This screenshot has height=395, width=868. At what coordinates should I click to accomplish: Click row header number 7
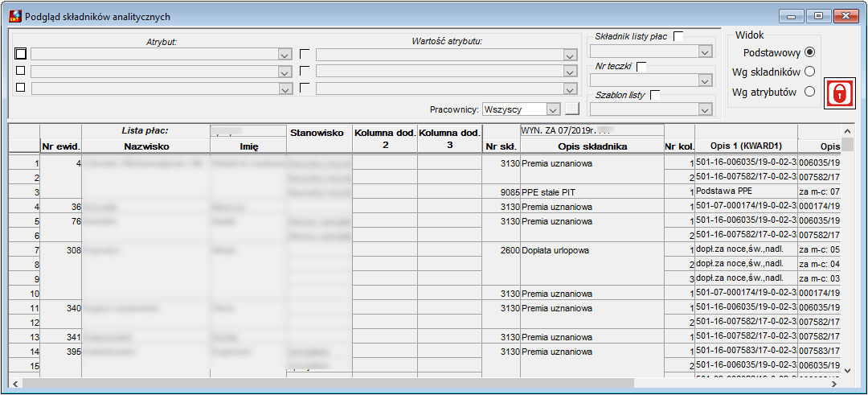tap(24, 250)
